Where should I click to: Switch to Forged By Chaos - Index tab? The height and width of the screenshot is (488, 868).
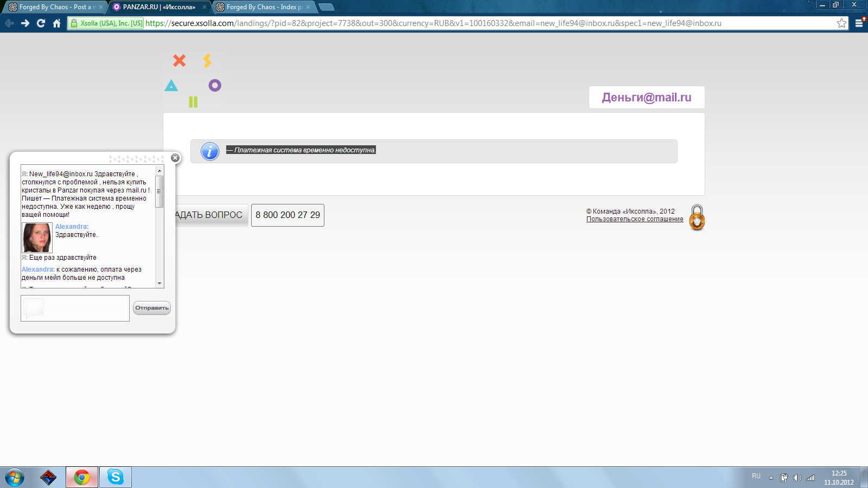pyautogui.click(x=263, y=7)
